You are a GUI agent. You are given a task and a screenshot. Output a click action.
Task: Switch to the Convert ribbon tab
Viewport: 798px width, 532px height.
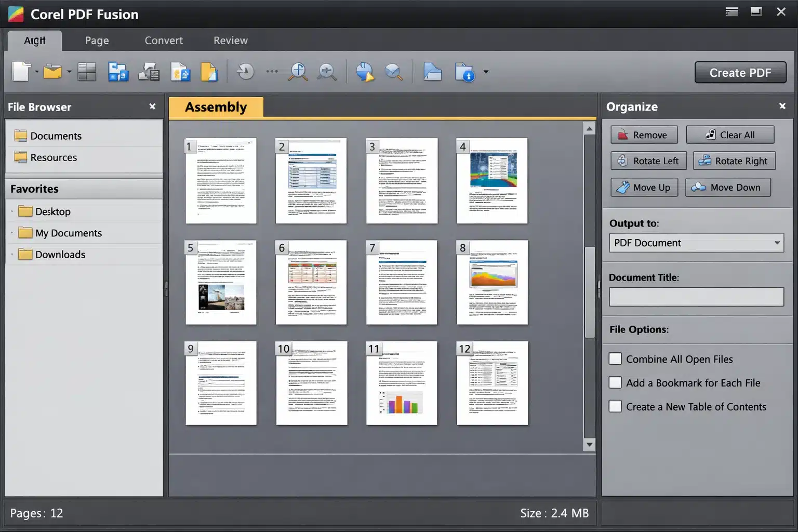point(163,40)
